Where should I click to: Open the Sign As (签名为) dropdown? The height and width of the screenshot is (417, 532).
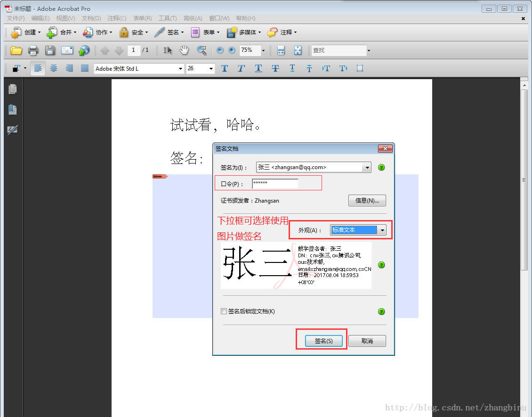314,167
